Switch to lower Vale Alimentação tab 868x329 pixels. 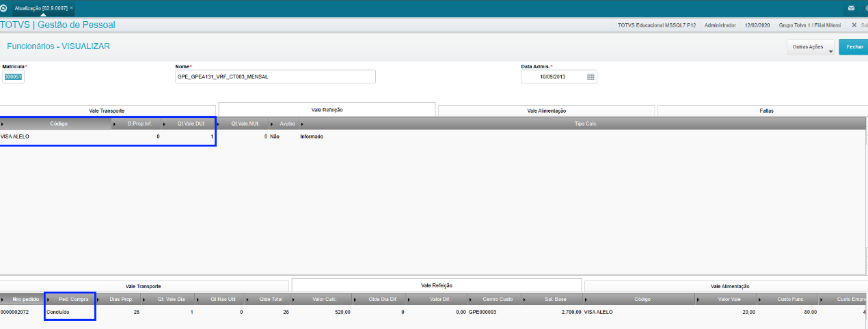pyautogui.click(x=726, y=286)
